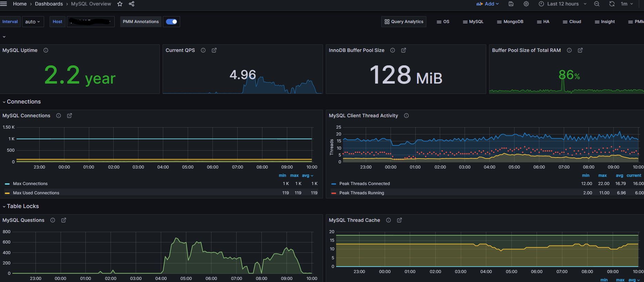644x282 pixels.
Task: Click Max Used Connections yellow color swatch
Action: [x=7, y=193]
